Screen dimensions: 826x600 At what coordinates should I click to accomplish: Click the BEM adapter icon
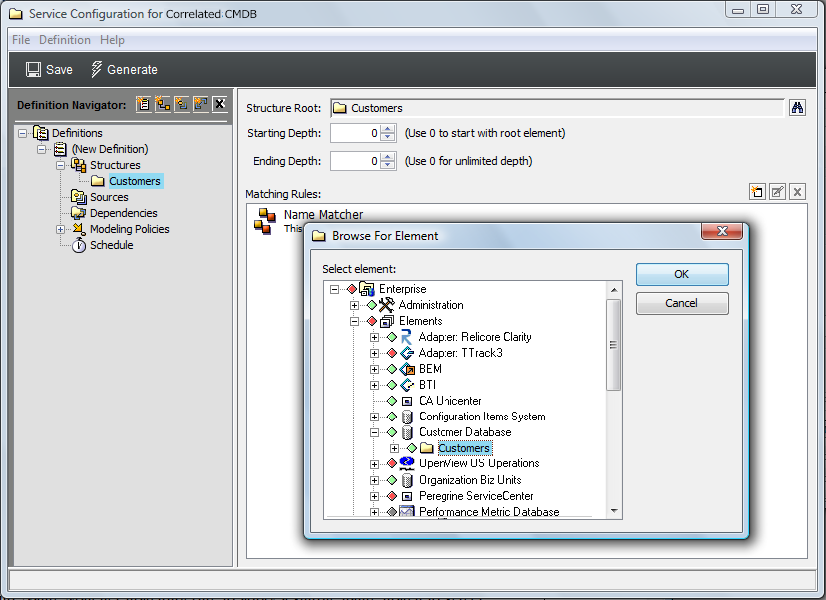point(407,369)
